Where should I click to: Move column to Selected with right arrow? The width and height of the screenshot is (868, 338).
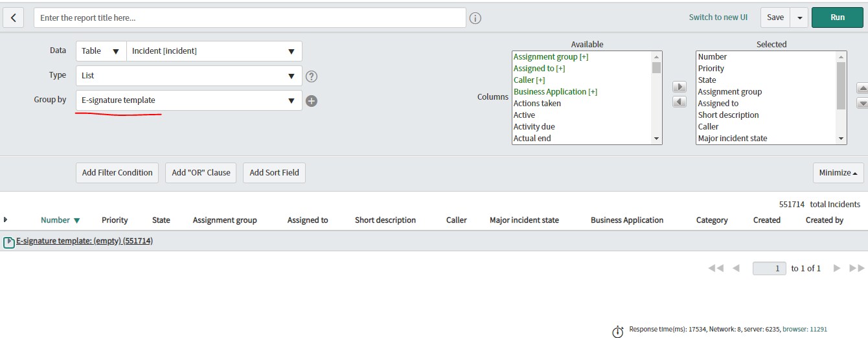point(679,87)
